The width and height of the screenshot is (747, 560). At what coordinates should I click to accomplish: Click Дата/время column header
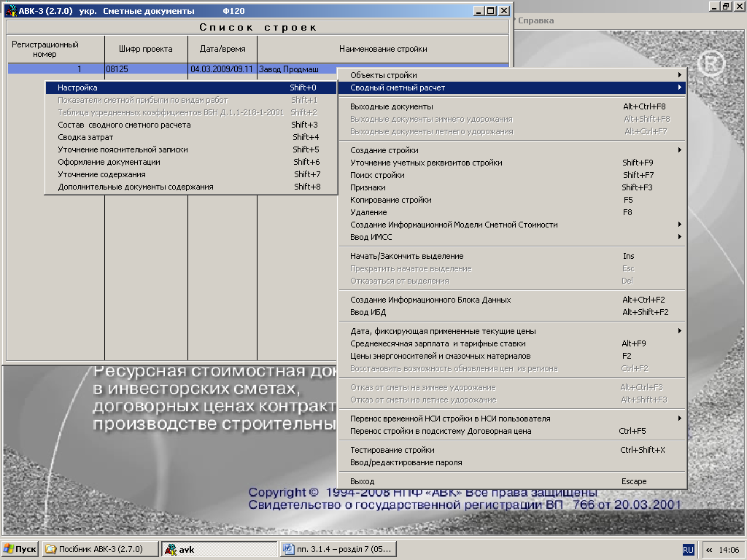(x=222, y=49)
